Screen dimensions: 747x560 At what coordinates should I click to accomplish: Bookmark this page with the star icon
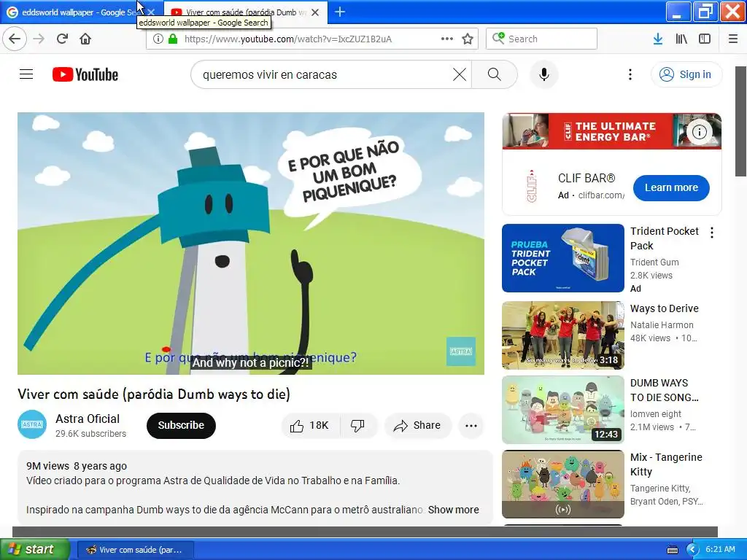tap(468, 39)
